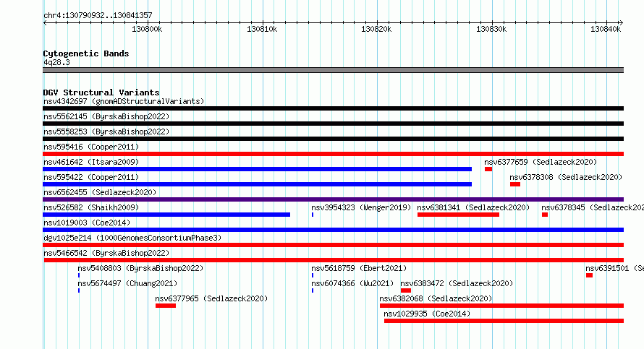Image resolution: width=644 pixels, height=349 pixels.
Task: Select the red bar under nsv1029935
Action: [x=504, y=321]
